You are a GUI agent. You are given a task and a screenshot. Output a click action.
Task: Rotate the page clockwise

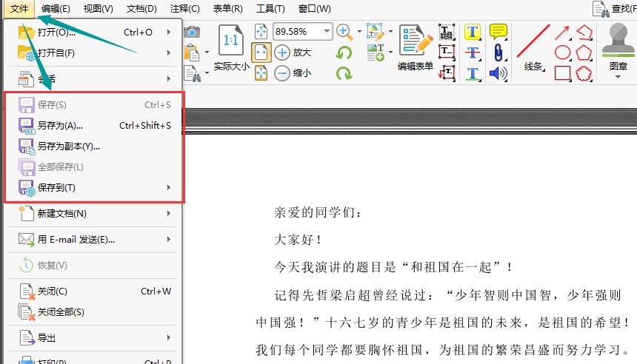(344, 73)
